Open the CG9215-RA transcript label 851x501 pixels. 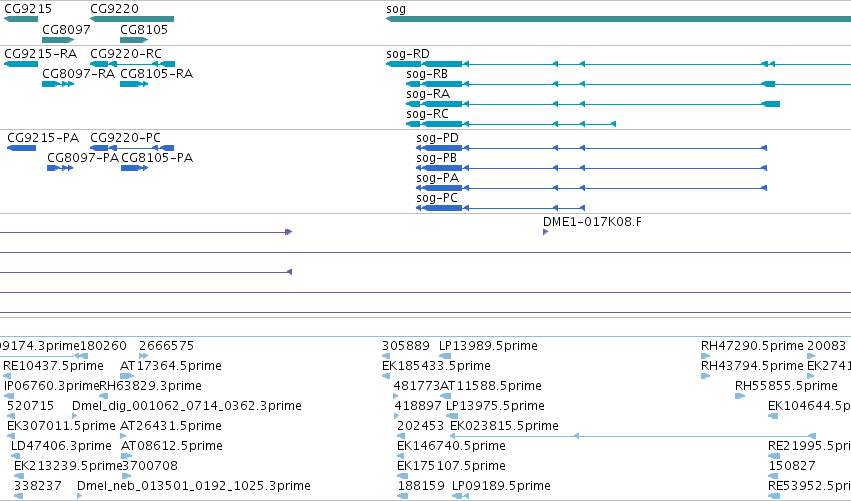coord(40,54)
